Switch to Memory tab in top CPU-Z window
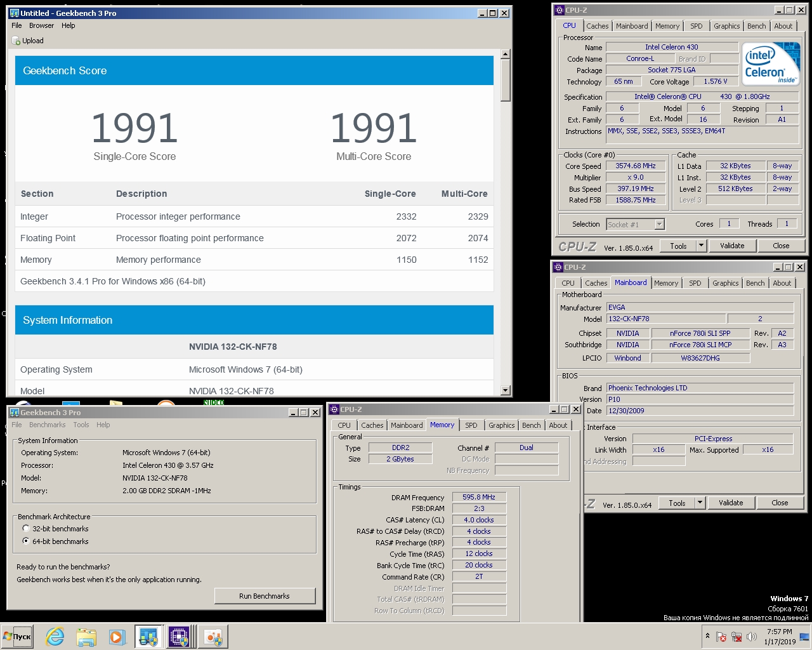The height and width of the screenshot is (650, 812). (x=667, y=26)
